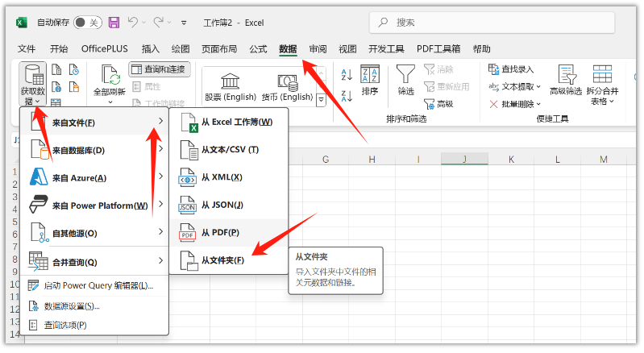Open the 帮助 tab

(x=481, y=49)
